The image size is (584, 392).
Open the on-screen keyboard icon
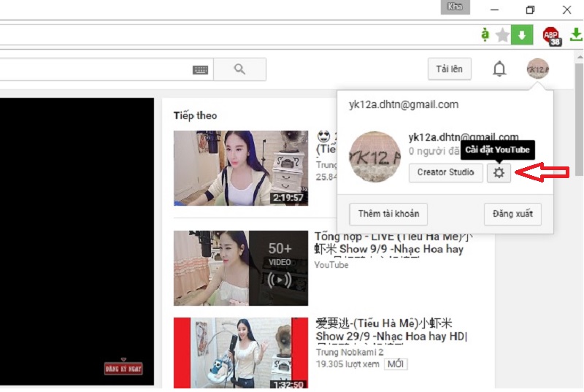click(200, 69)
